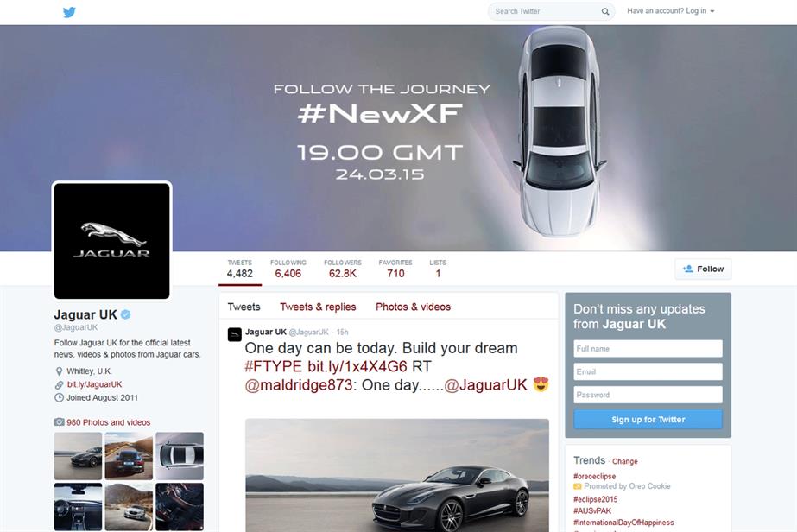Image resolution: width=797 pixels, height=532 pixels.
Task: Click the link chain icon beside bit.ly/JaguarUK
Action: click(x=59, y=385)
